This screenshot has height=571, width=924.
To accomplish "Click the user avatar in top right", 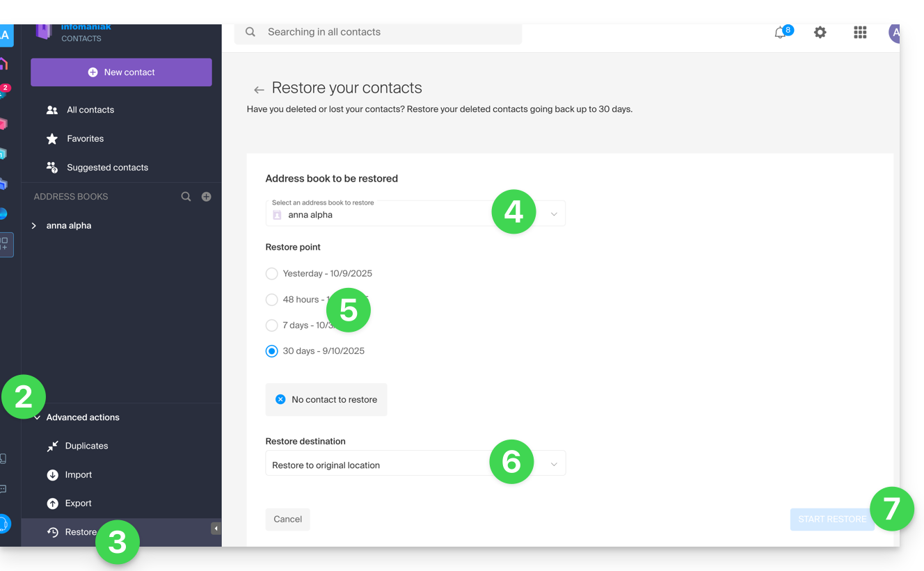I will pyautogui.click(x=894, y=33).
